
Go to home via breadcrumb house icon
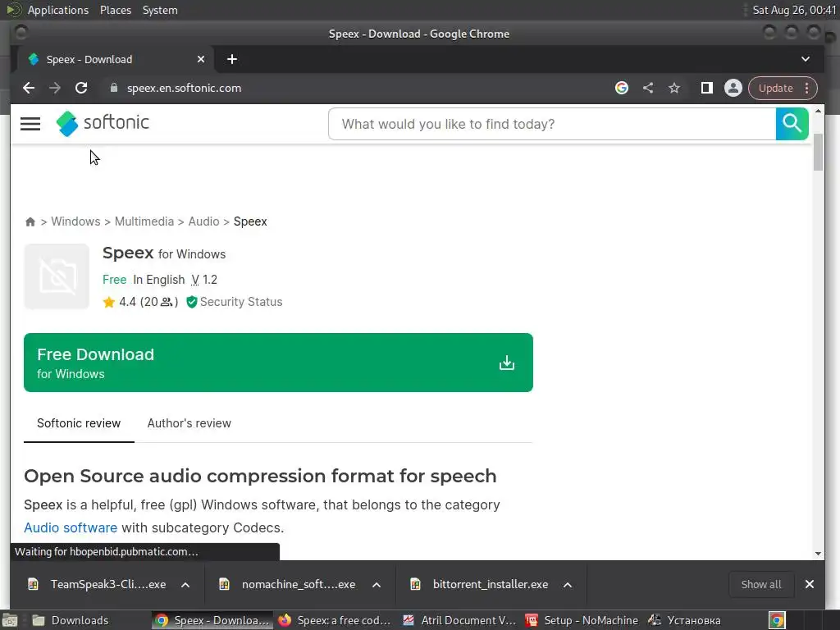(x=30, y=221)
